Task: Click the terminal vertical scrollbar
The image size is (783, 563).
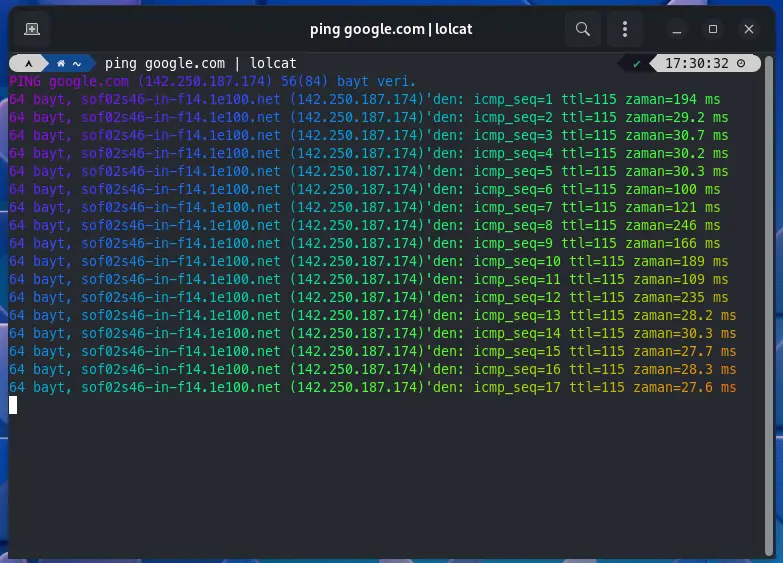Action: [x=769, y=305]
